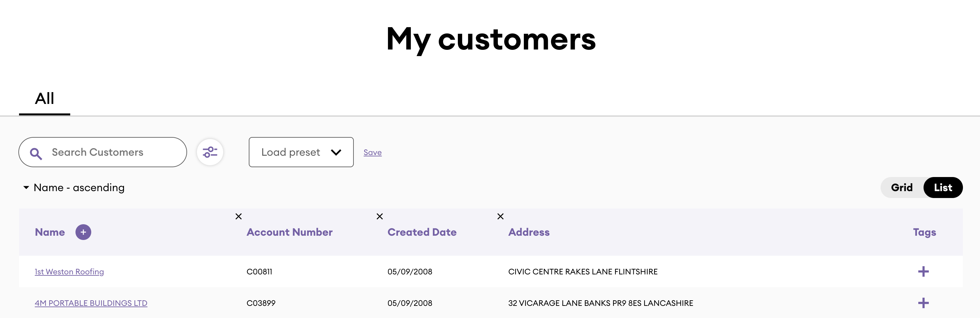
Task: Select the List view toggle
Action: (x=943, y=188)
